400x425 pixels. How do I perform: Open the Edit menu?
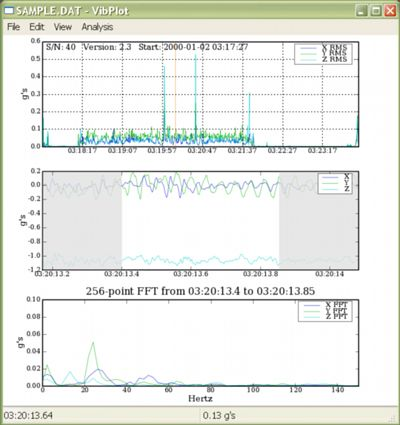click(x=37, y=27)
